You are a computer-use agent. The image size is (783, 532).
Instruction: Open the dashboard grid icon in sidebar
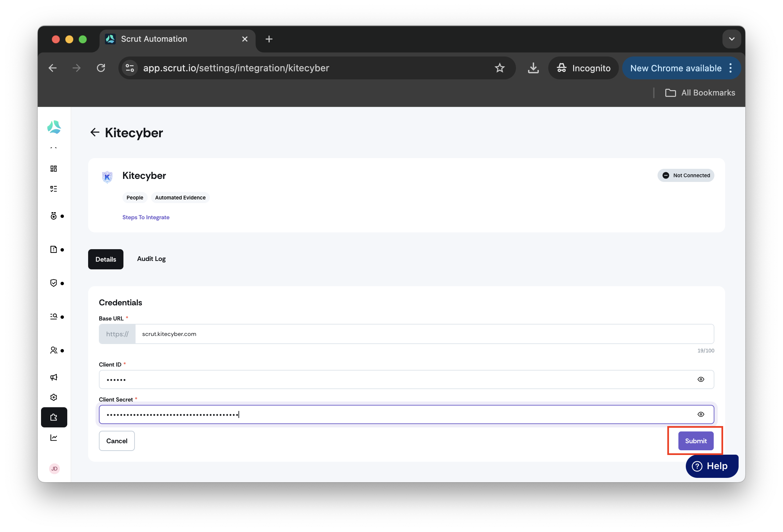[53, 168]
